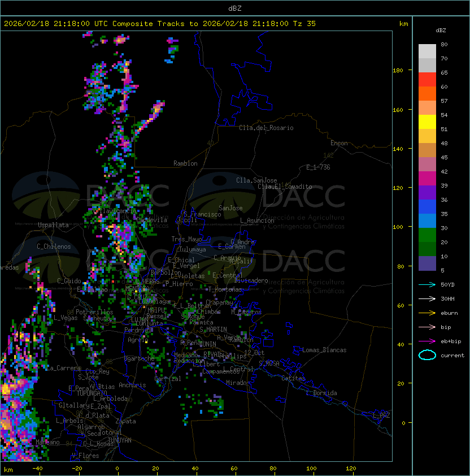
Task: Click the 'Clla.del_Rosario' map label
Action: coord(266,128)
